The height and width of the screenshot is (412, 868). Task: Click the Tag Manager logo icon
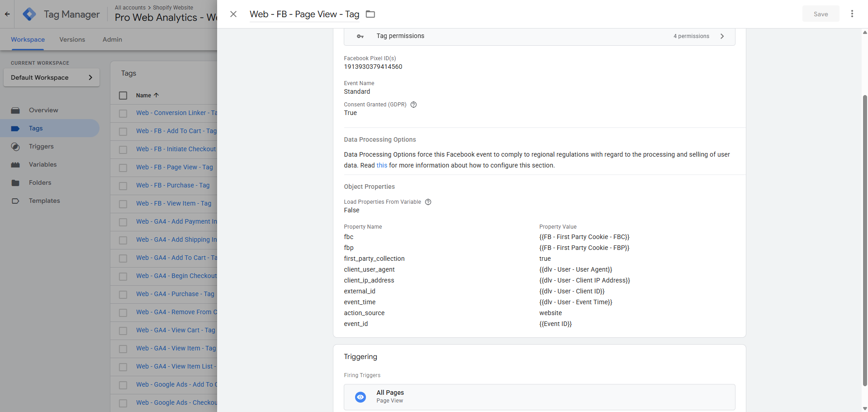[29, 14]
